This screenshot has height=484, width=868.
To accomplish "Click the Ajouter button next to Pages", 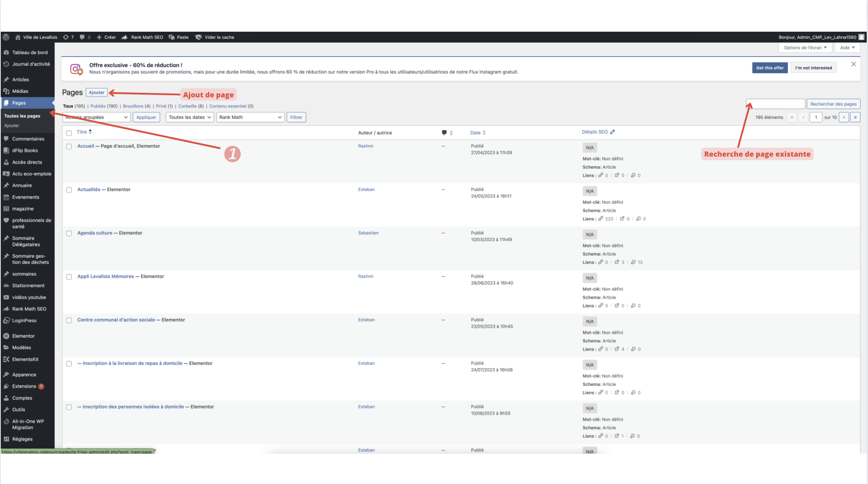I will coord(96,92).
